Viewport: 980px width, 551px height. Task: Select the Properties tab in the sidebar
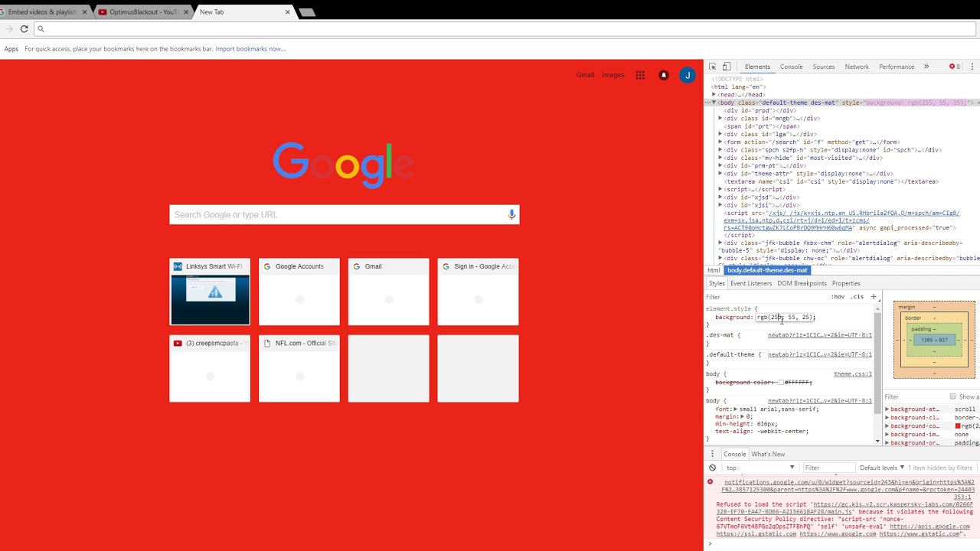[846, 283]
